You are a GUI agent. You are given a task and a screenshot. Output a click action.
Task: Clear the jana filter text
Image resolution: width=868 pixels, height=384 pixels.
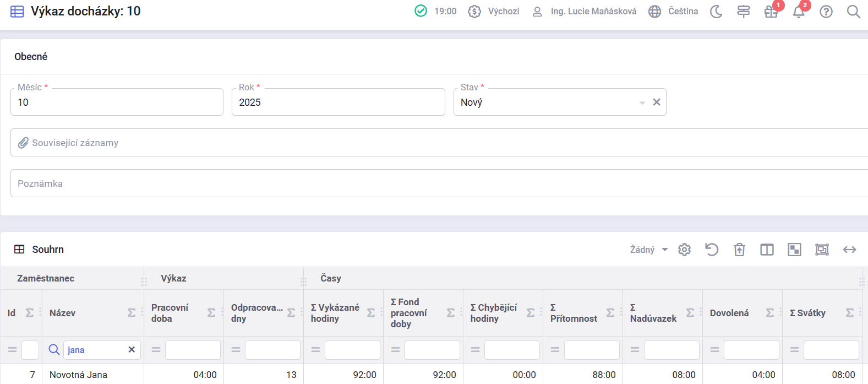tap(132, 350)
